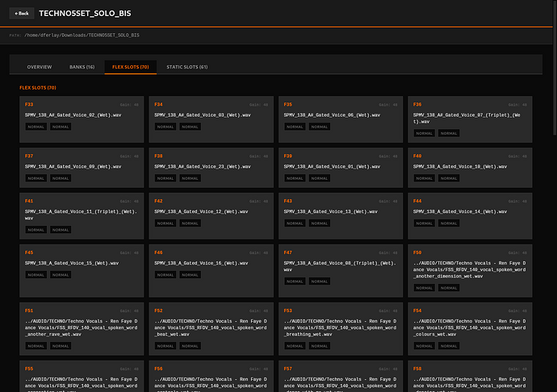Image resolution: width=557 pixels, height=392 pixels.
Task: Click the second NORMAL badge in slot F54
Action: (x=449, y=345)
